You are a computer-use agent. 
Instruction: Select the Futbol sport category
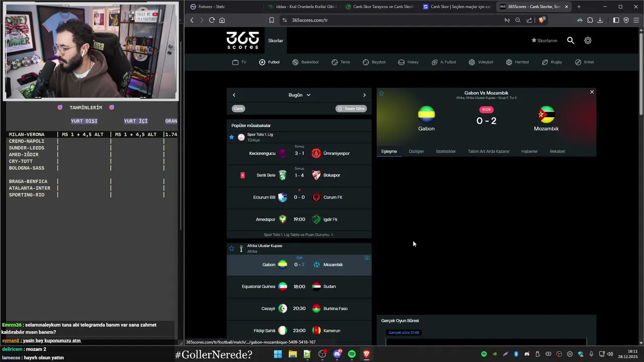(269, 62)
